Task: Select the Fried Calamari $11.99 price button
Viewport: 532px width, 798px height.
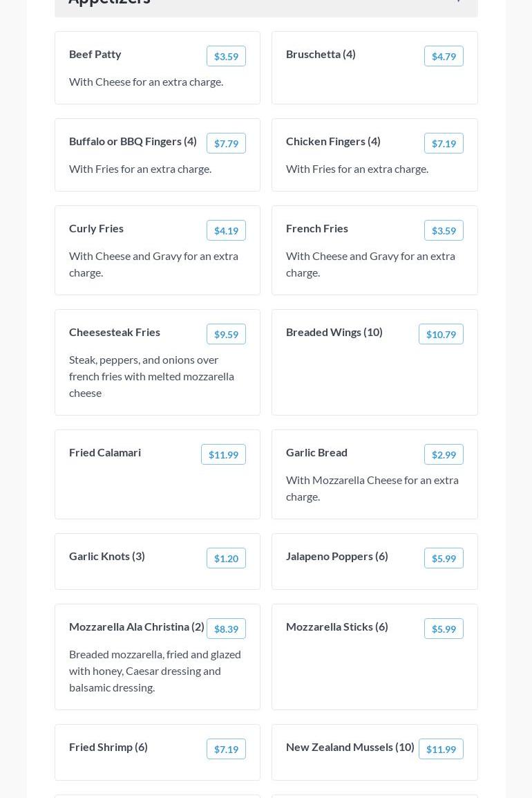Action: [223, 454]
